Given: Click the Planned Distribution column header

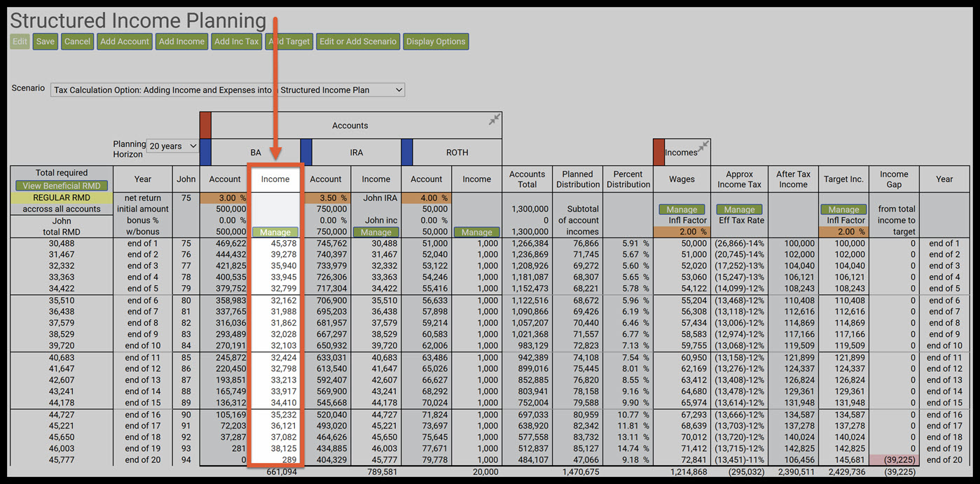Looking at the screenshot, I should click(578, 179).
